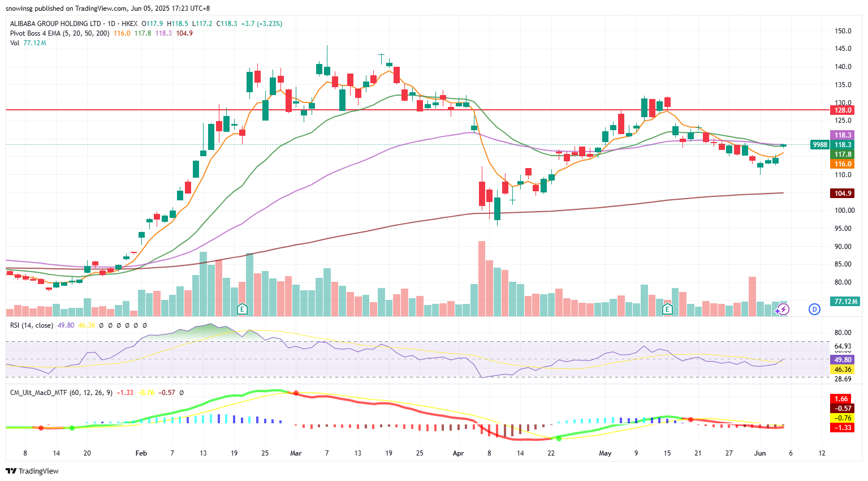Click the 27 date label on time axis
Image resolution: width=868 pixels, height=481 pixels.
(729, 453)
